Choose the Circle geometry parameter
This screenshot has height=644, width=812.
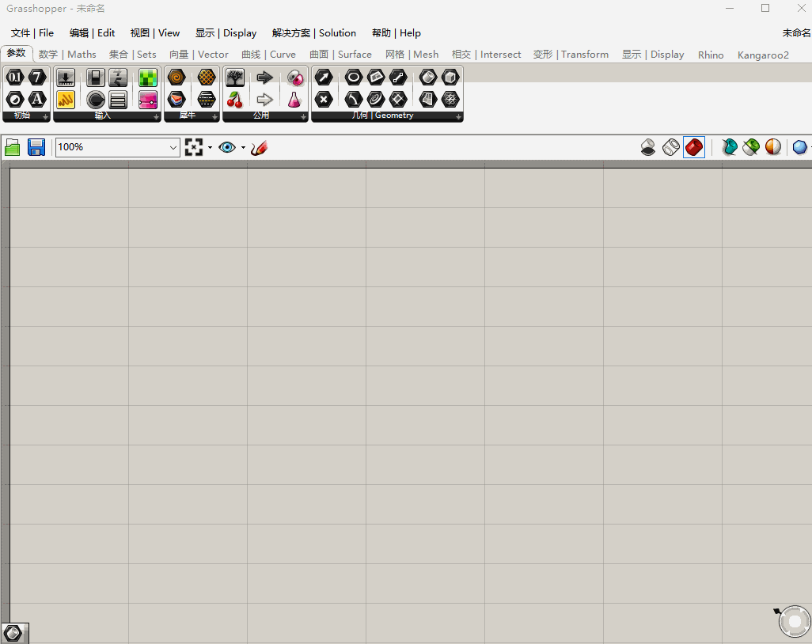pyautogui.click(x=354, y=78)
